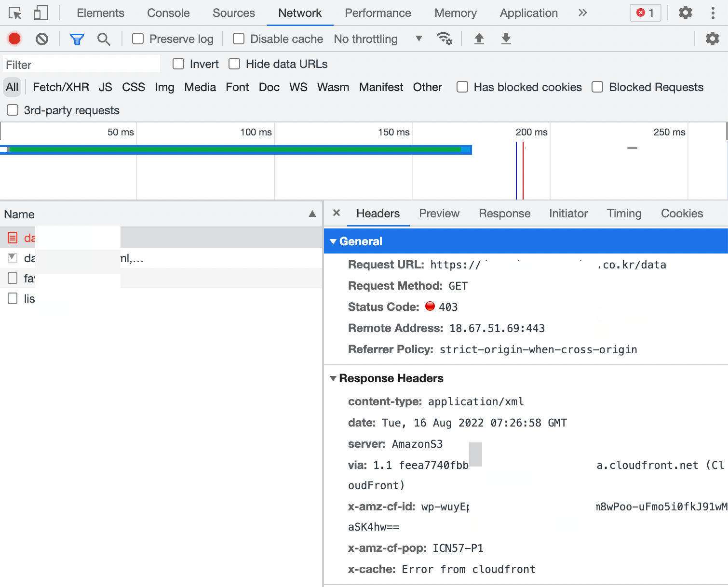This screenshot has width=728, height=587.
Task: Filter requests by Fetch/XHR
Action: pos(61,87)
